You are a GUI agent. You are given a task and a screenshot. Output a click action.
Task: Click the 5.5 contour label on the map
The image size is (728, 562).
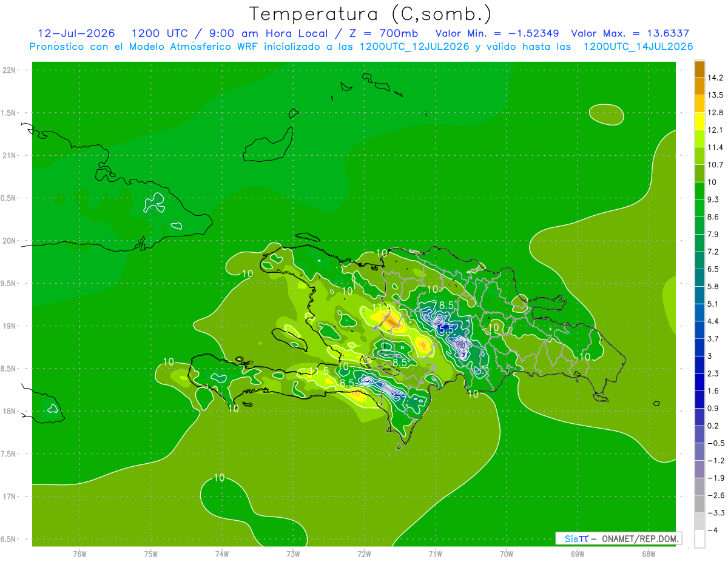[x=447, y=329]
